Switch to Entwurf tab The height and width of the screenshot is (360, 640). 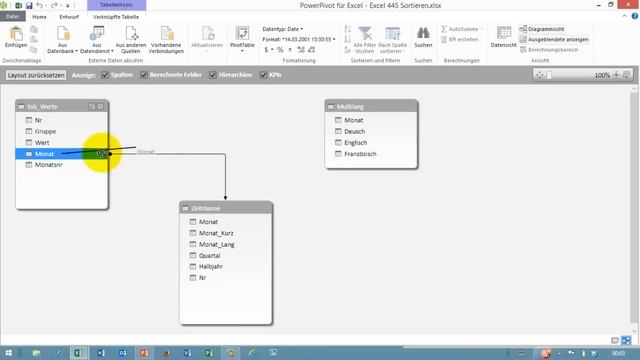[69, 17]
